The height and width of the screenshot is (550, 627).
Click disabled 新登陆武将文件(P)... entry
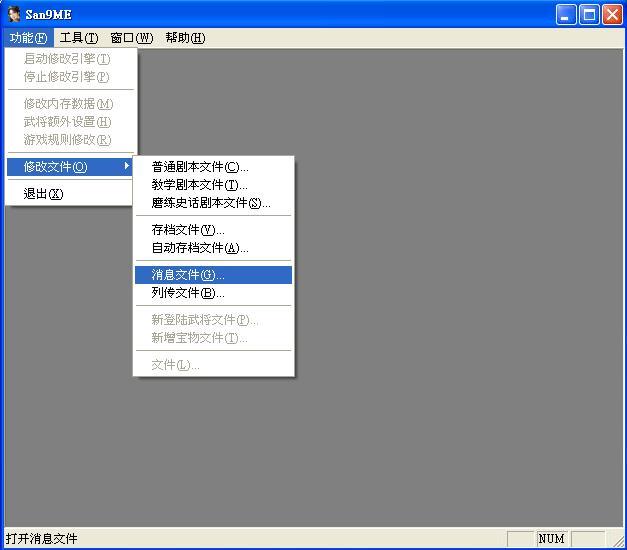(x=213, y=320)
